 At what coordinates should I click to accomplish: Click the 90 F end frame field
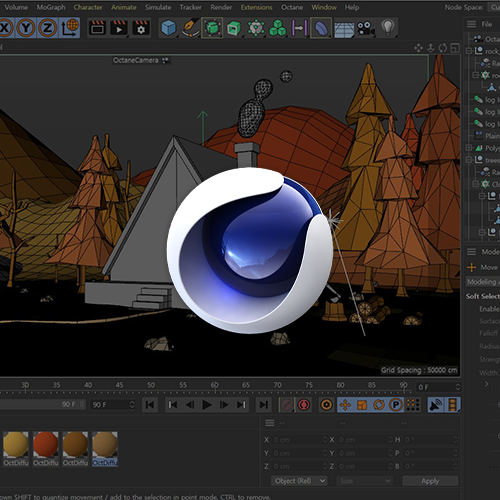click(x=113, y=405)
